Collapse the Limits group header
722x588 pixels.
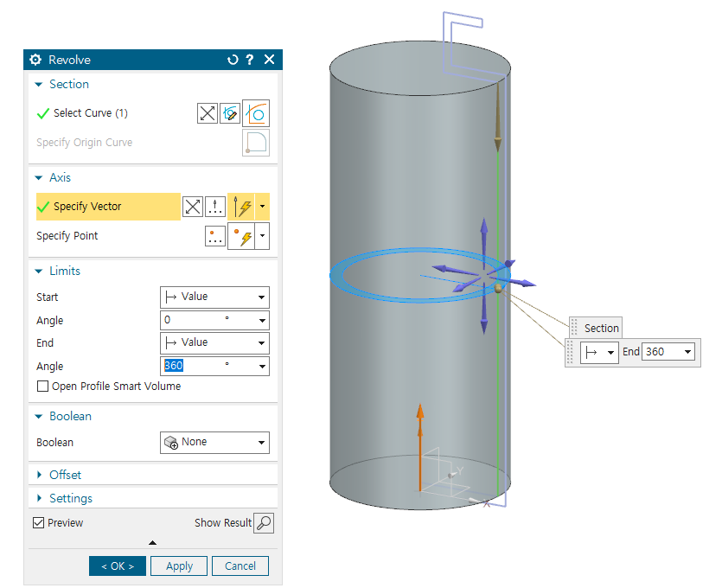(64, 271)
